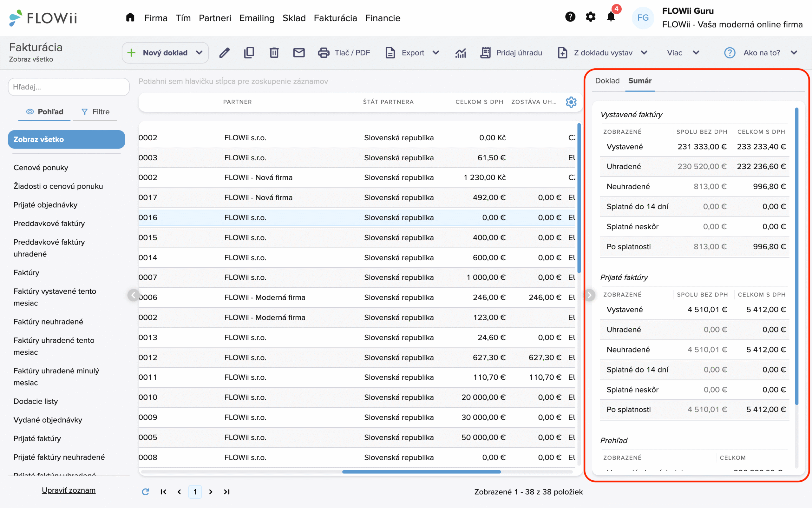Open the Partneri menu

215,18
